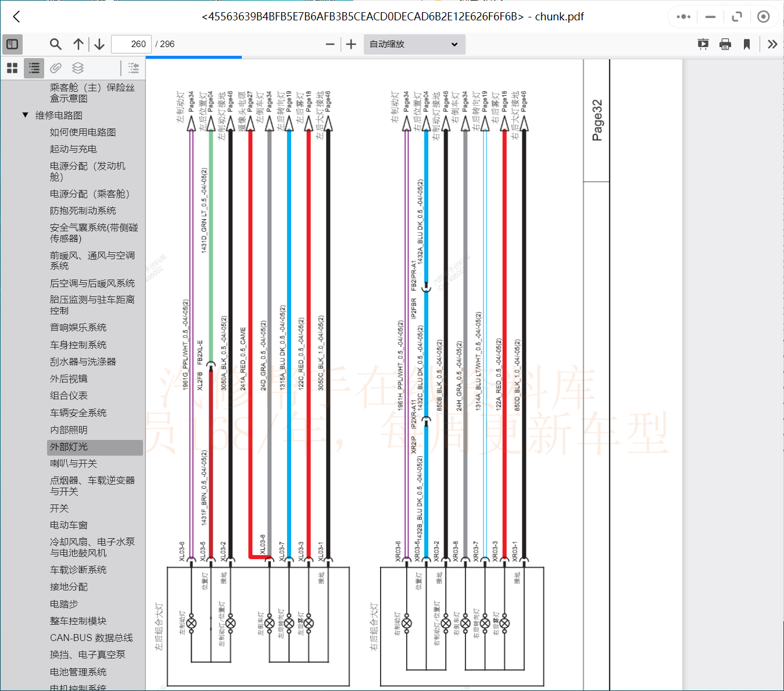Open the 车身控制系统 wiring diagram entry
This screenshot has width=784, height=691.
(x=78, y=344)
